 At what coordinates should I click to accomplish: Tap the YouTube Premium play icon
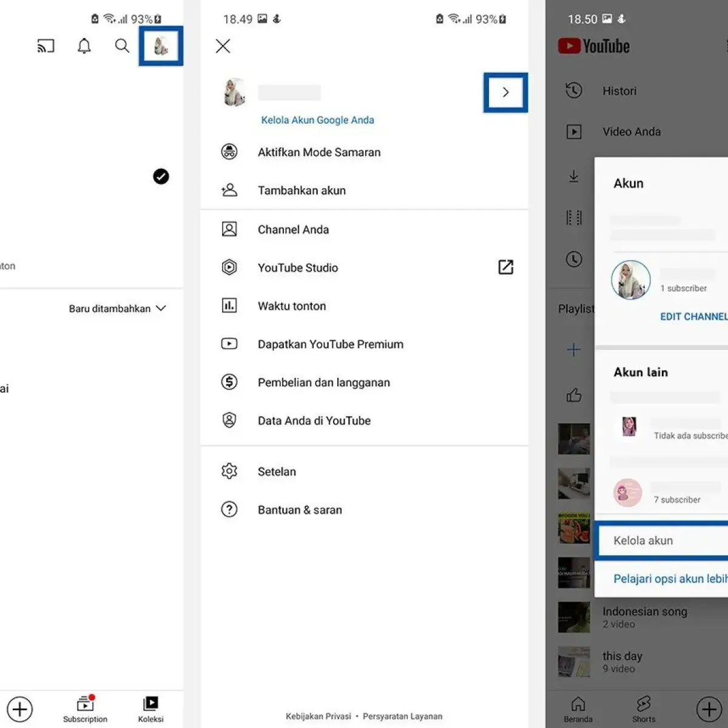(229, 344)
